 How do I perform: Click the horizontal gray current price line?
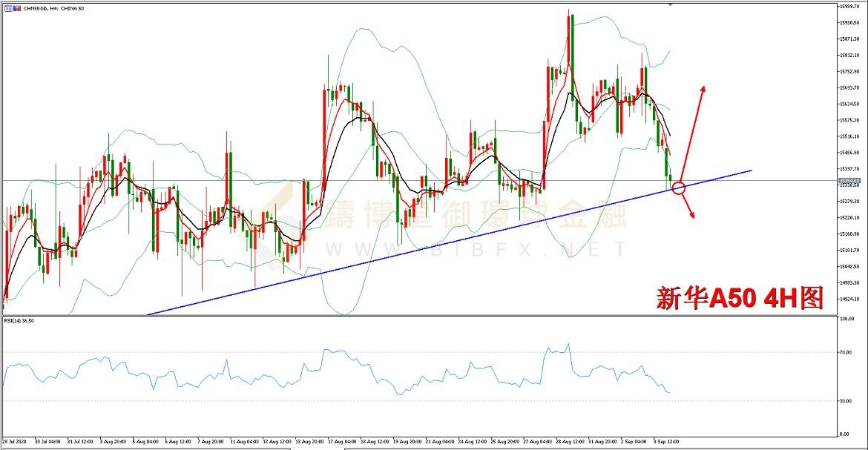point(371,180)
